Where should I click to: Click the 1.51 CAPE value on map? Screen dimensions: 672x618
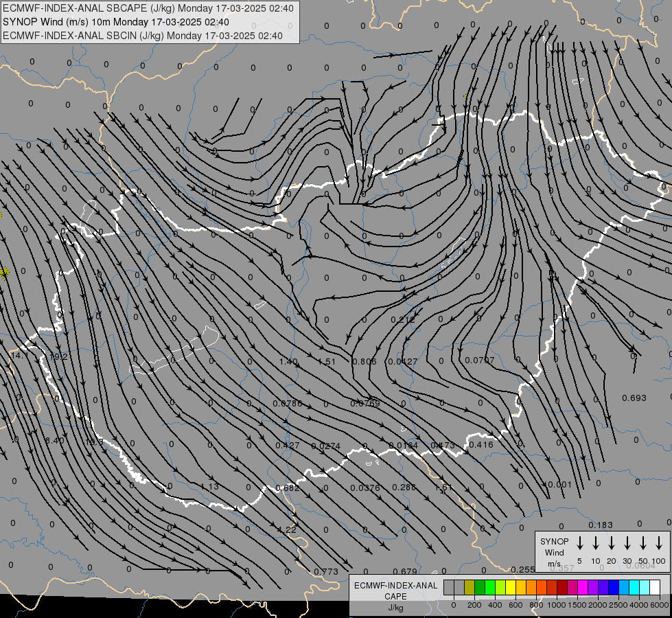tap(326, 362)
